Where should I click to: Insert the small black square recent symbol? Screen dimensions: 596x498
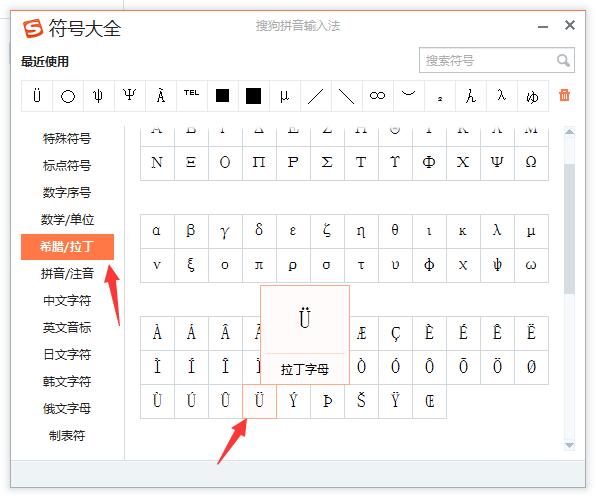pyautogui.click(x=222, y=96)
